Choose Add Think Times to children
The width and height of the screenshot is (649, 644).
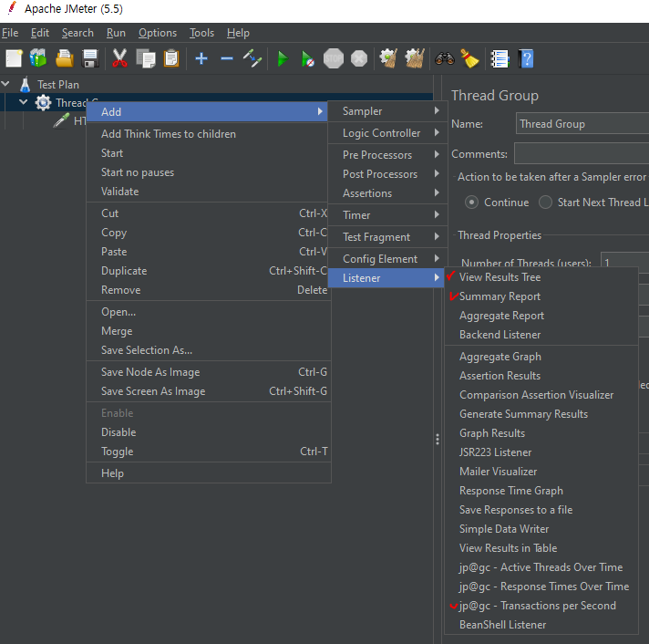[x=208, y=134]
